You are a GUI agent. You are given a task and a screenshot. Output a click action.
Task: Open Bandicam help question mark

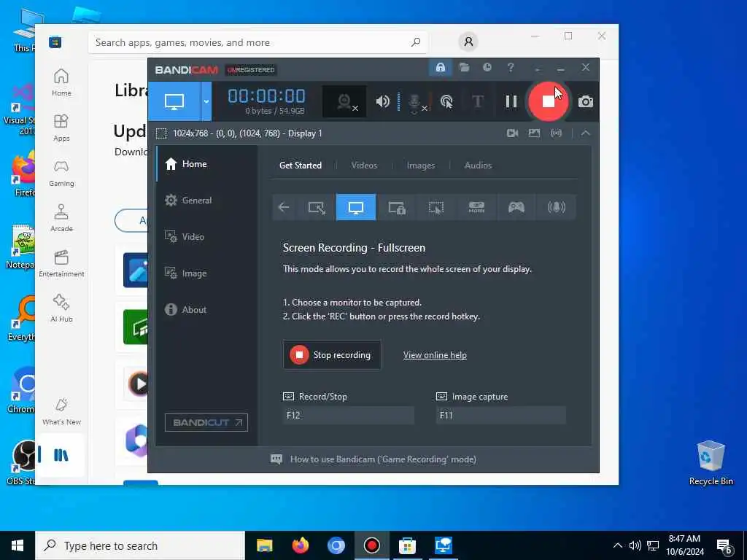(510, 68)
